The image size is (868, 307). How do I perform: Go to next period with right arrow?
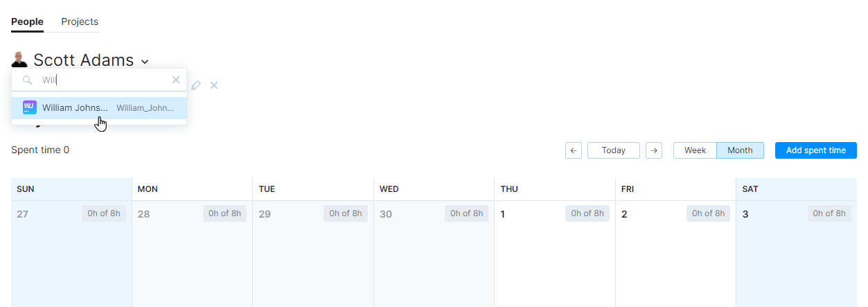pos(654,150)
